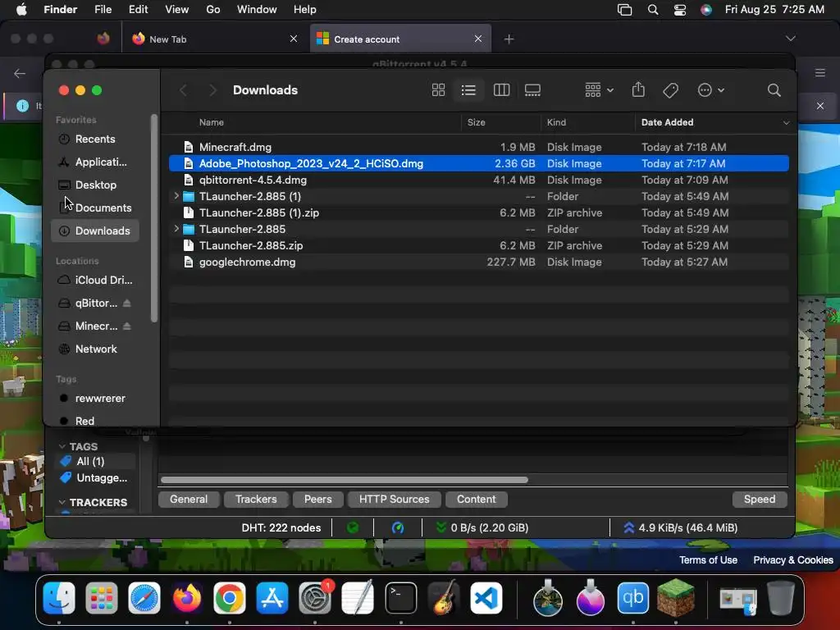The image size is (840, 630).
Task: Open the Trackers tab in qBittorrent
Action: click(x=256, y=500)
